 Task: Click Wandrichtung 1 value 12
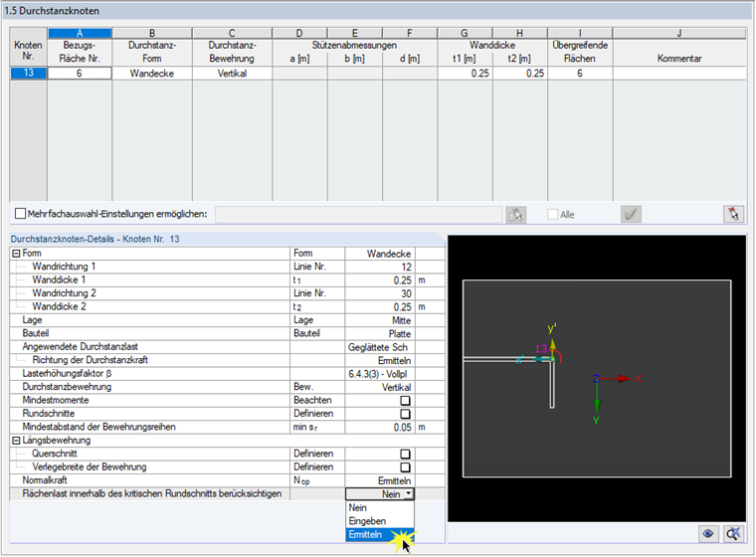tap(380, 267)
